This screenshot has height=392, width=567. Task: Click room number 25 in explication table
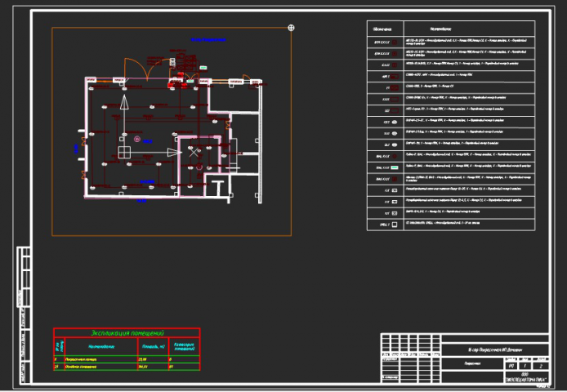56,367
